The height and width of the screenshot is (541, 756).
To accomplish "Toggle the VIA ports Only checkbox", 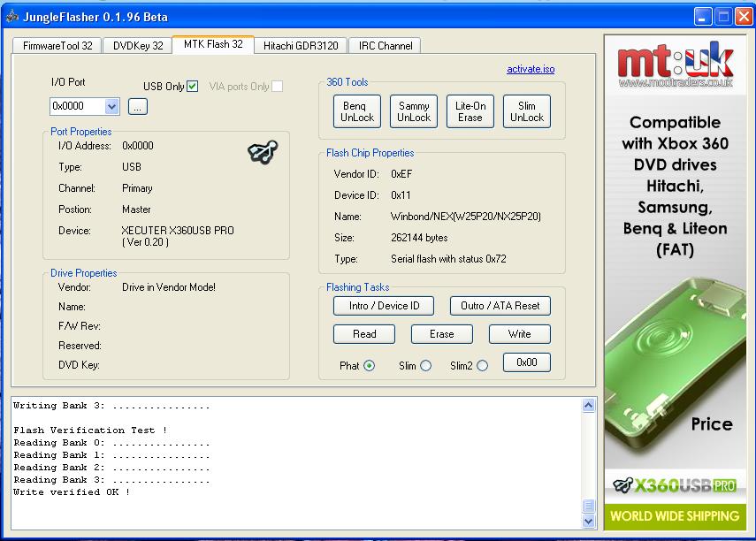I will point(278,87).
